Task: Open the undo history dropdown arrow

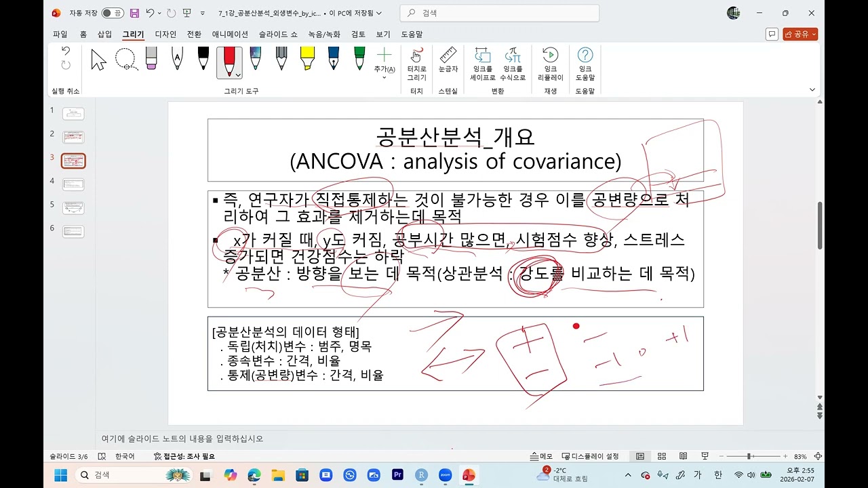Action: [x=159, y=13]
